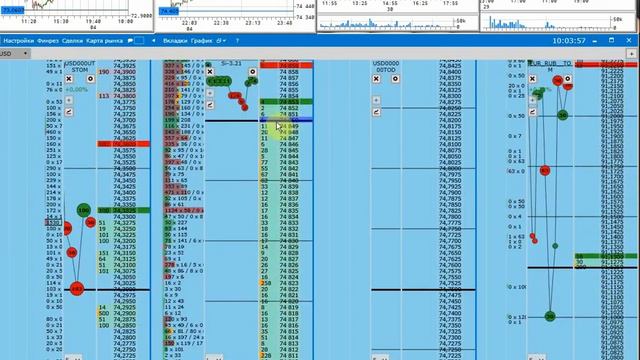Click the plus button in EUR_RUB__TOM panel
The width and height of the screenshot is (640, 360).
coord(532,100)
